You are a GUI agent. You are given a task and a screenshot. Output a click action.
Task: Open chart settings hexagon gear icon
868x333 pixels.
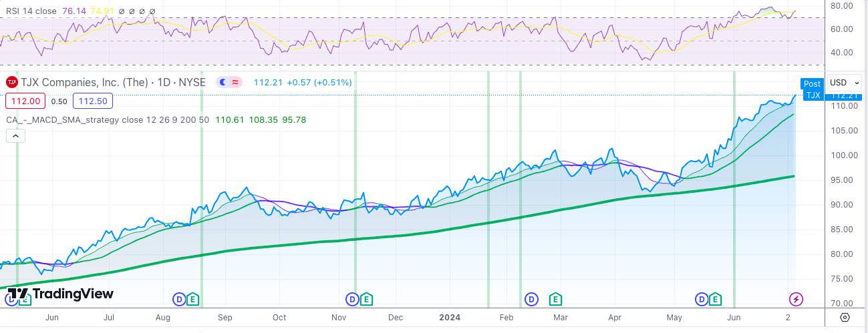point(845,317)
